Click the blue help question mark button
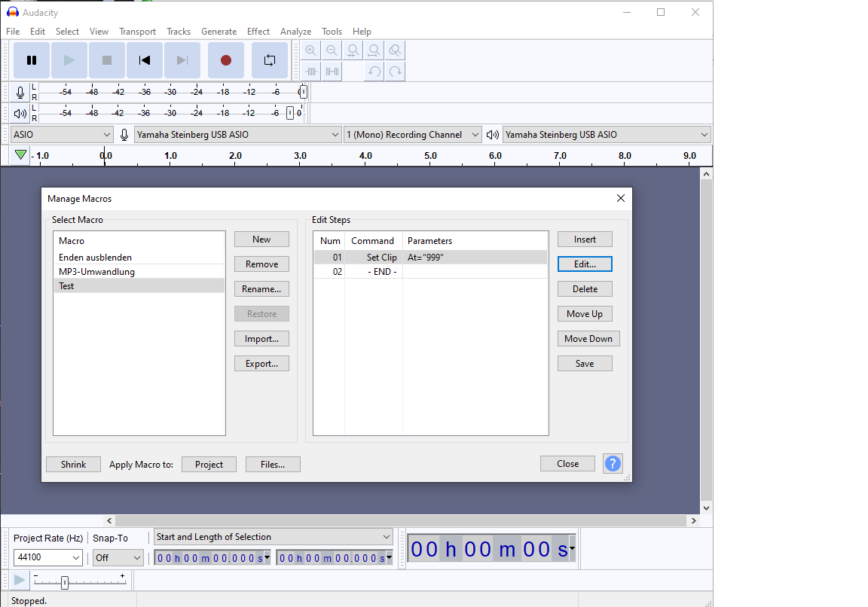Viewport: 868px width, 607px height. 613,464
